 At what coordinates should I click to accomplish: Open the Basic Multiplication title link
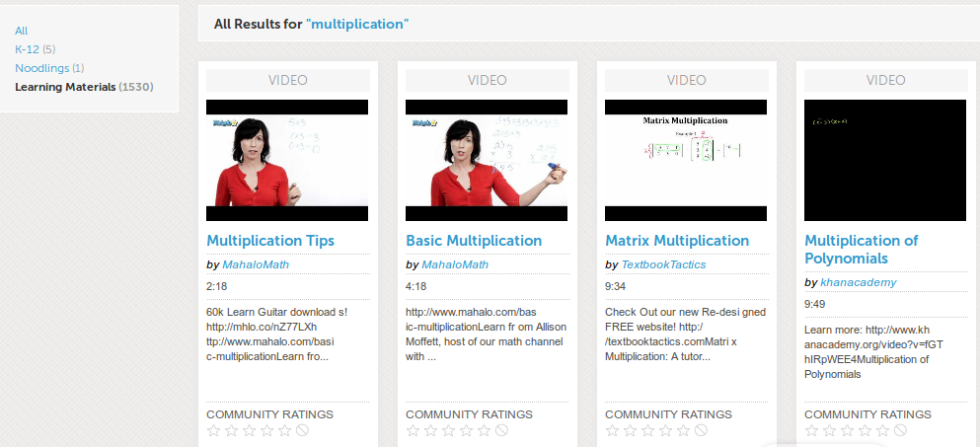coord(474,241)
